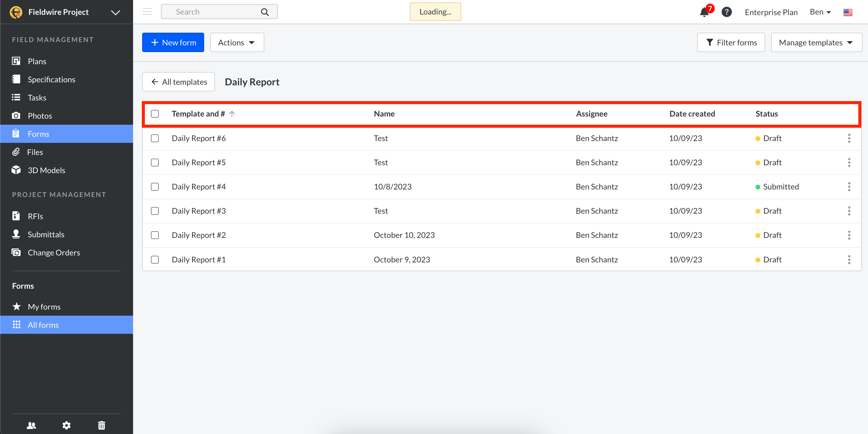Open Manage templates dropdown
The height and width of the screenshot is (434, 868).
pyautogui.click(x=816, y=42)
